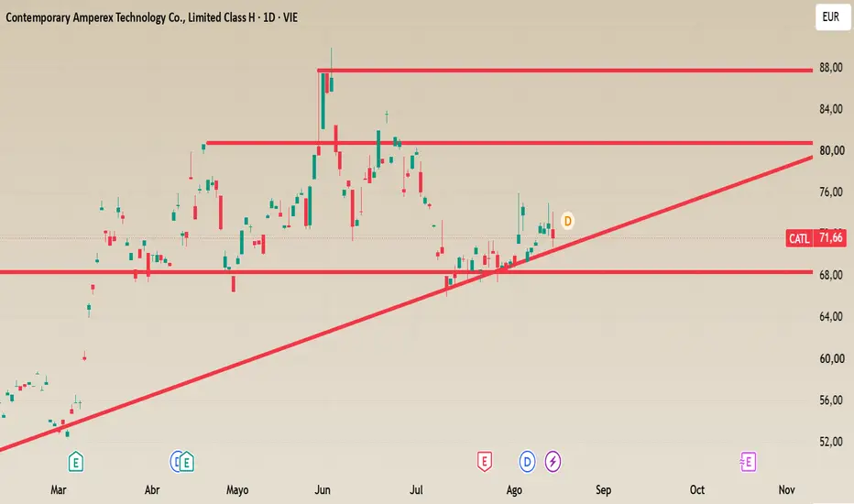Click the purple lightning event marker
The width and height of the screenshot is (854, 504).
tap(553, 462)
